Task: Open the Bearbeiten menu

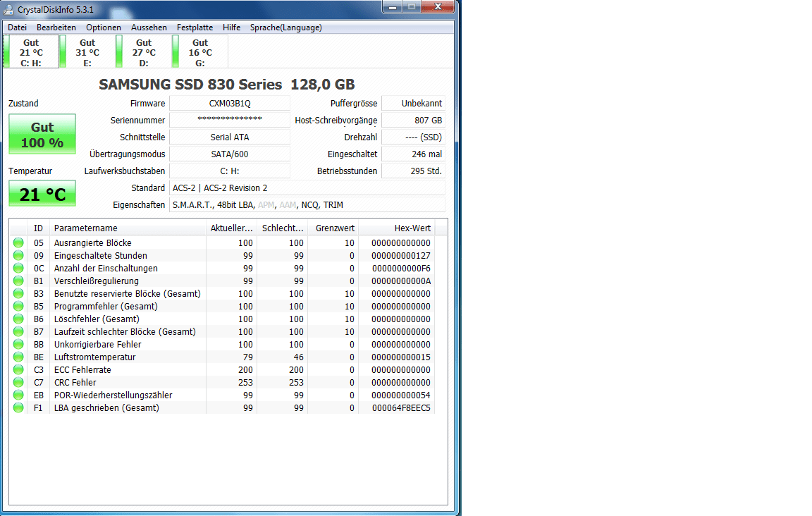Action: point(56,27)
